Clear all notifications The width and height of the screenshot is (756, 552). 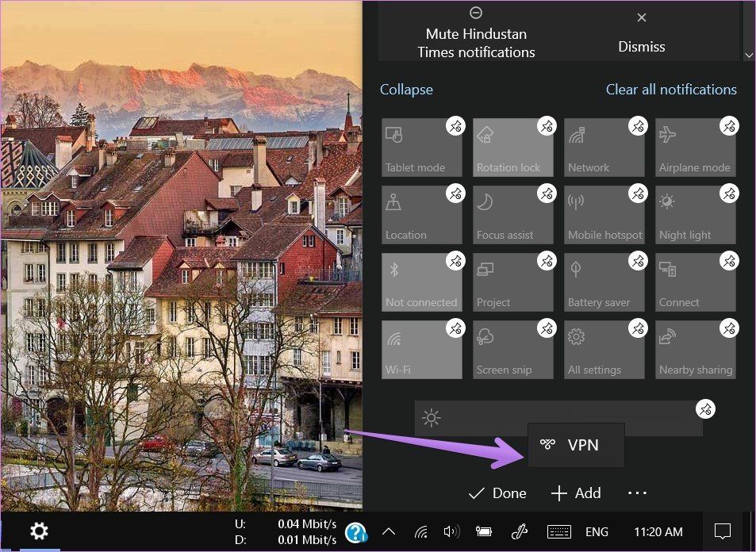[x=671, y=90]
